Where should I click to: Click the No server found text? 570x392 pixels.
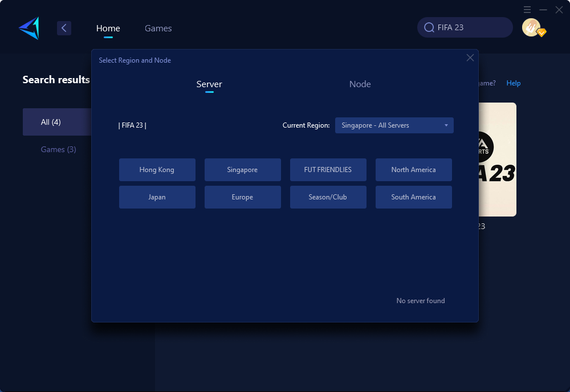[421, 301]
